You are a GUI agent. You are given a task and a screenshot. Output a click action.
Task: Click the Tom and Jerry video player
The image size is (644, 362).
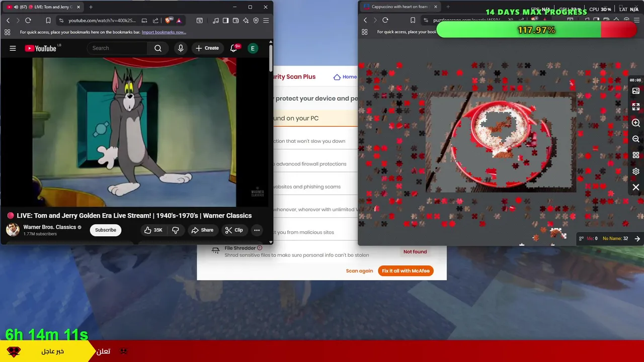pos(134,132)
